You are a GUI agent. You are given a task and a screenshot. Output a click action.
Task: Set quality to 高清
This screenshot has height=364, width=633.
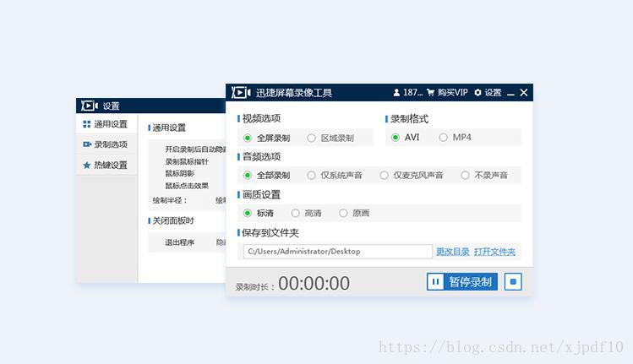point(307,213)
